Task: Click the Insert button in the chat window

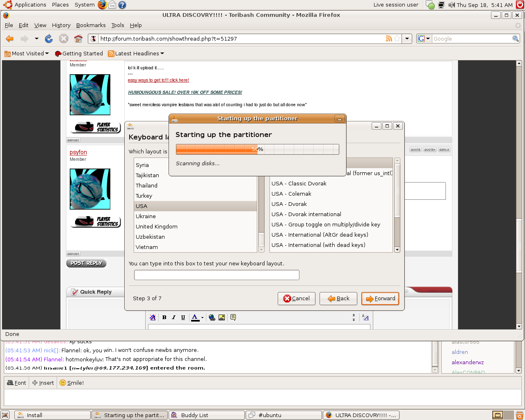Action: click(43, 383)
